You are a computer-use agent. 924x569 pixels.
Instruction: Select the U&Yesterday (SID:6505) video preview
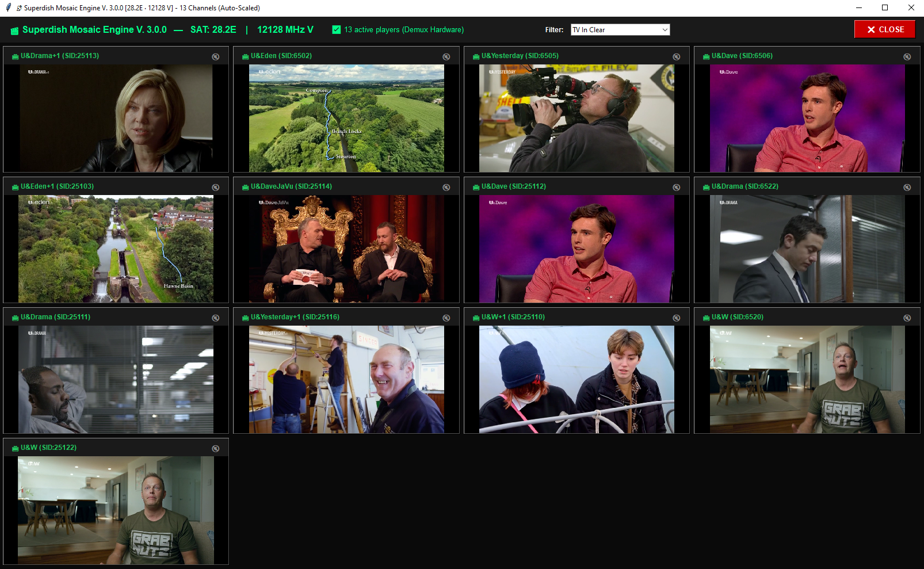(576, 118)
